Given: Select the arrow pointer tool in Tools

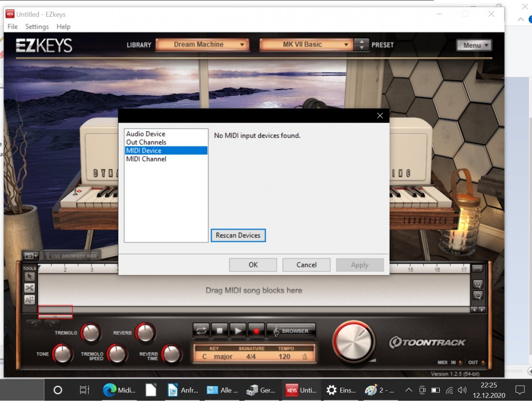Looking at the screenshot, I should [x=29, y=277].
